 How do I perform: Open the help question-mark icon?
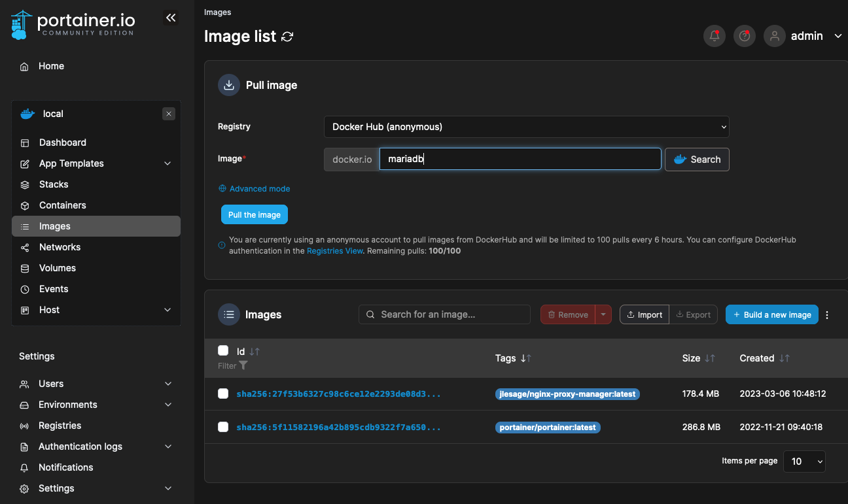pyautogui.click(x=745, y=36)
